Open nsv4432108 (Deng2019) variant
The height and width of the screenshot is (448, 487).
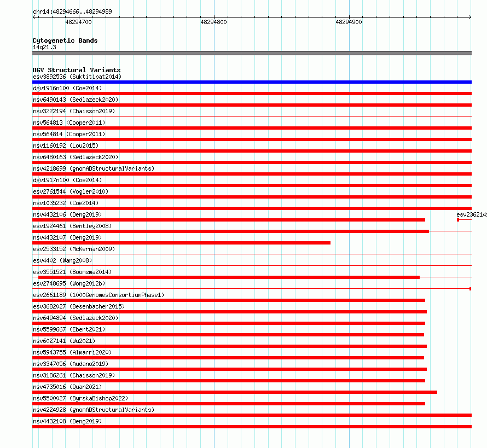coord(67,421)
